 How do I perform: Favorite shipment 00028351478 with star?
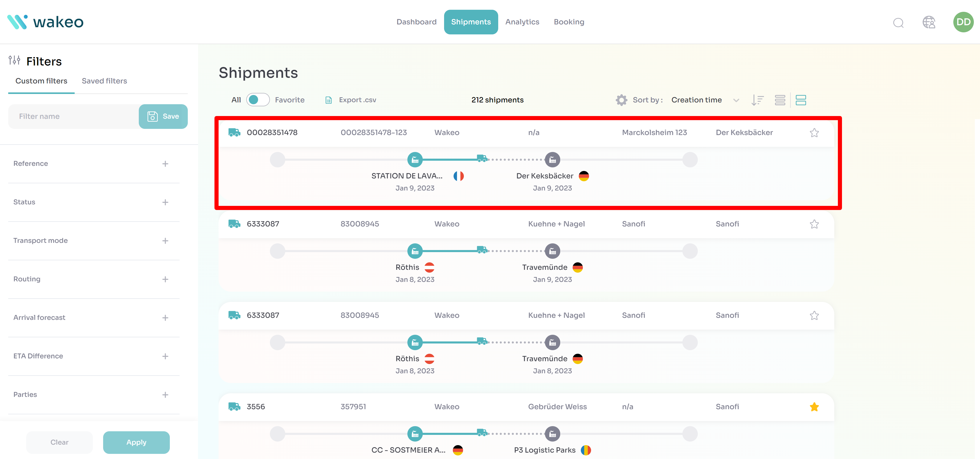pyautogui.click(x=814, y=133)
